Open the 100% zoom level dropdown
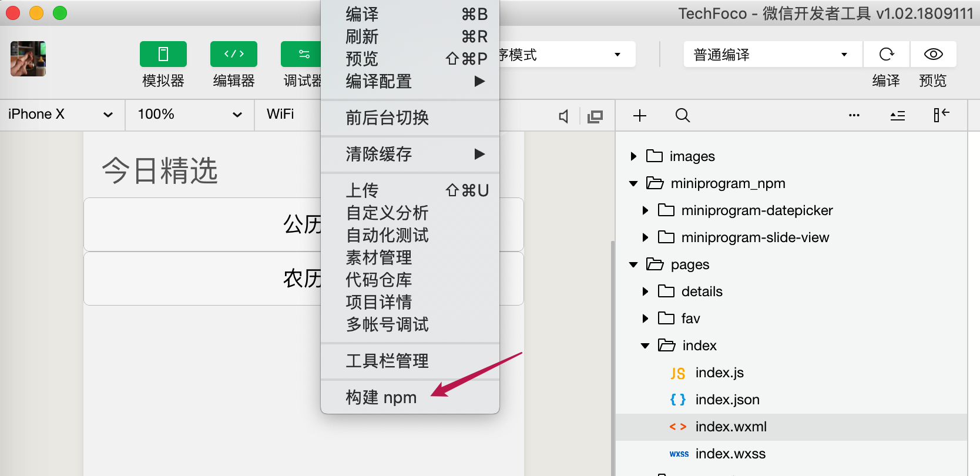 point(190,115)
